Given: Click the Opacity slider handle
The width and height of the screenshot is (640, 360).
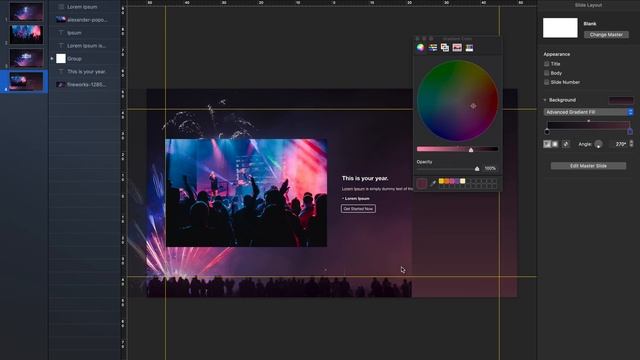Looking at the screenshot, I should click(x=477, y=168).
